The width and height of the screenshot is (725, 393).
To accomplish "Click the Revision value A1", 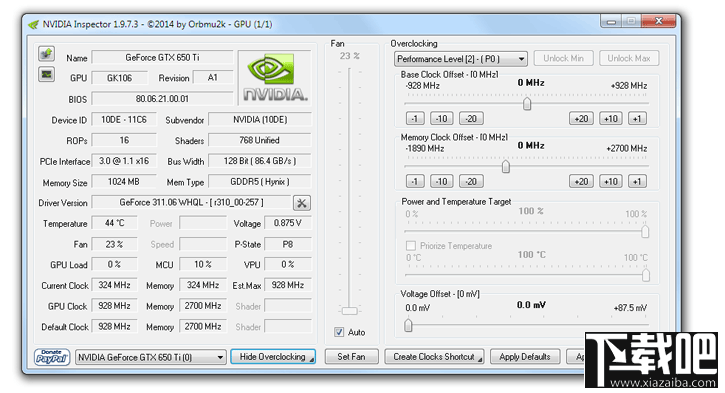I will coord(213,78).
